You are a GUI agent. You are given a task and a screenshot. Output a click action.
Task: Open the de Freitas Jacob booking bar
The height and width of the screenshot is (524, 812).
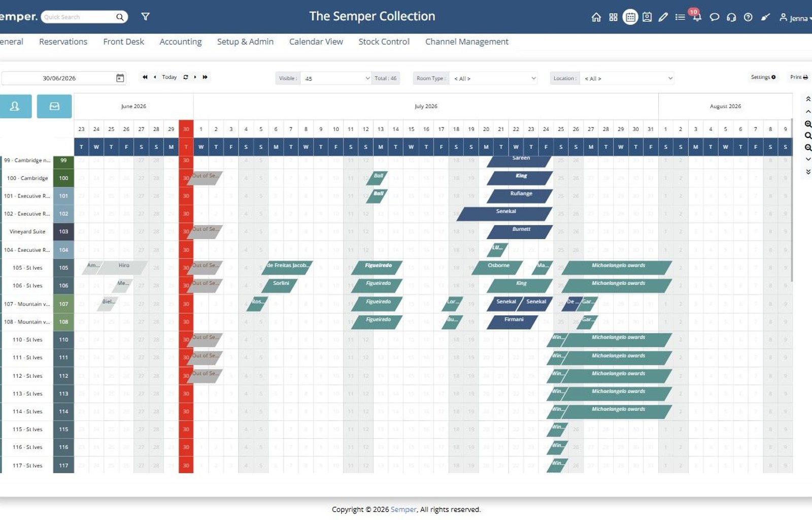[287, 268]
